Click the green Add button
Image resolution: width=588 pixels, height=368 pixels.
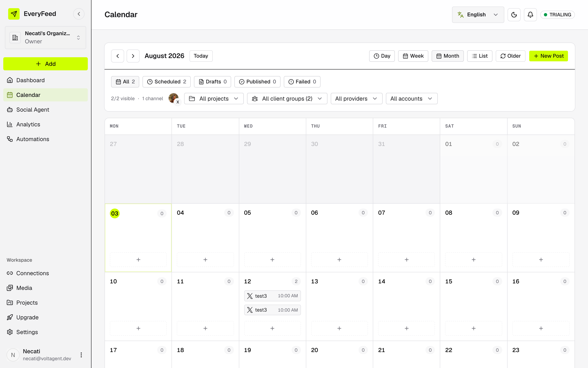(x=46, y=64)
